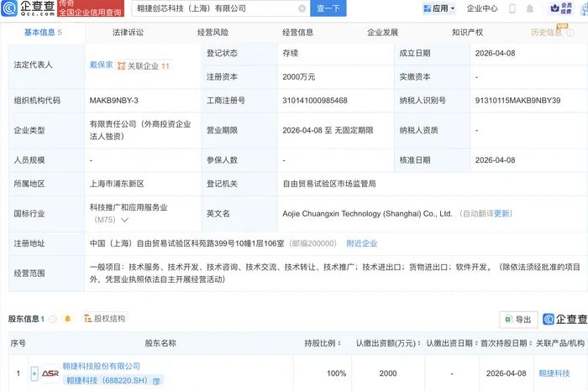Clear the search box with the X icon
This screenshot has height=391, width=588.
pos(302,8)
